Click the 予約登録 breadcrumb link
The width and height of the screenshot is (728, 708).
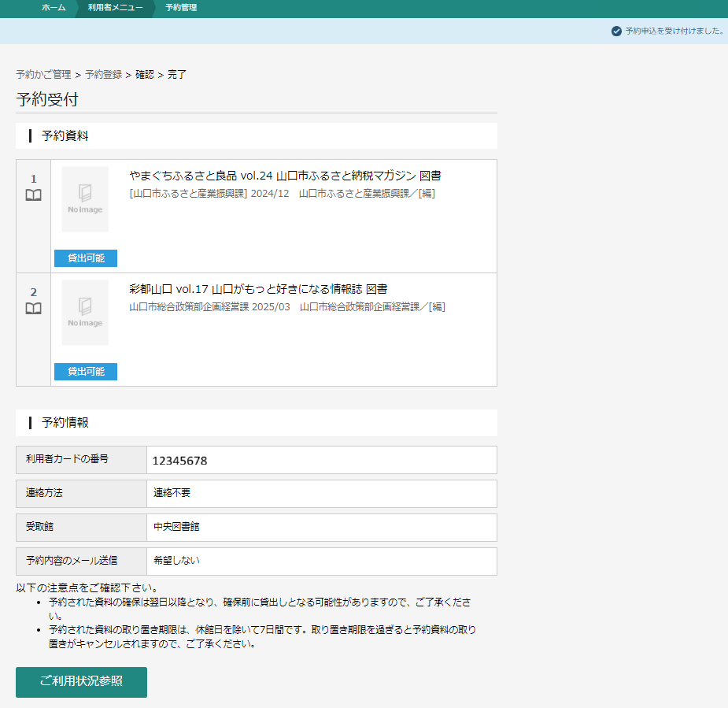click(103, 75)
